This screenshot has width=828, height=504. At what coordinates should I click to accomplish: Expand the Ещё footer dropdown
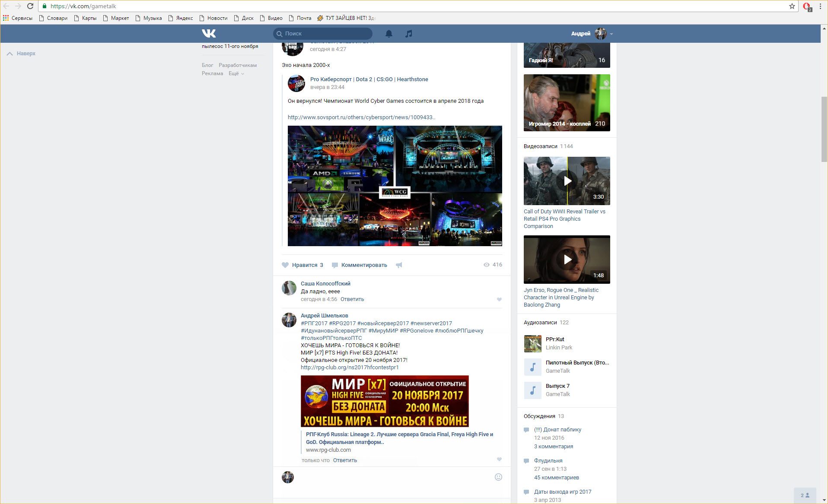[236, 73]
